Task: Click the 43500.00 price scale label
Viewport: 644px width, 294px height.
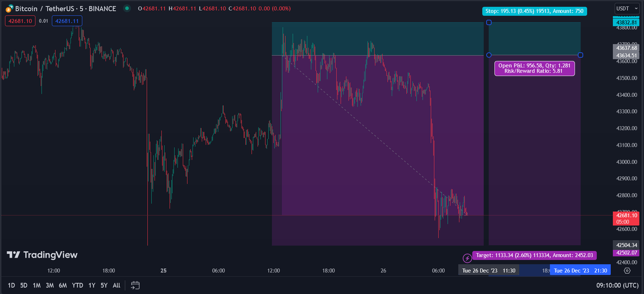Action: click(x=627, y=78)
